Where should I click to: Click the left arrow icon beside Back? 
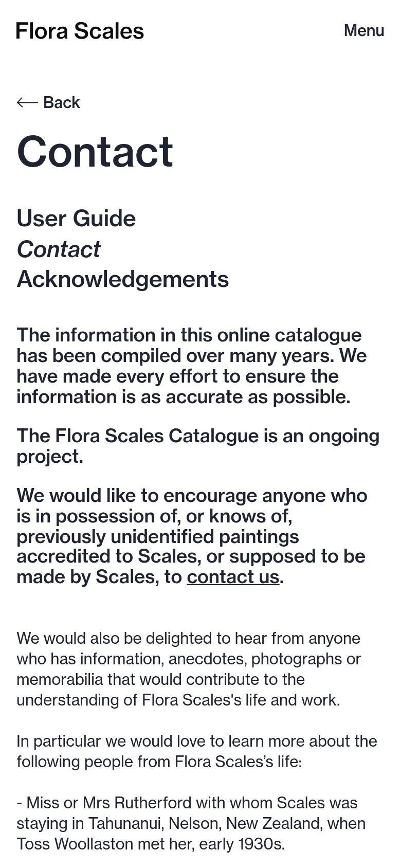coord(27,102)
